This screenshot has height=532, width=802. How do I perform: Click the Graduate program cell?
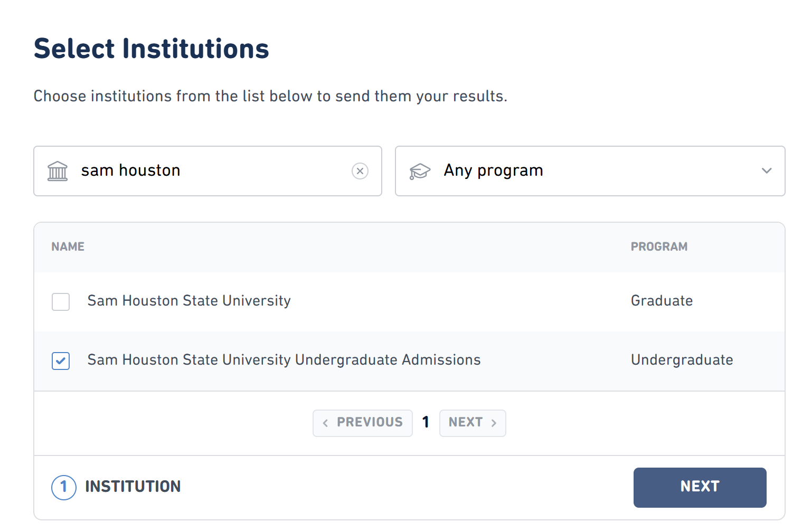[662, 301]
